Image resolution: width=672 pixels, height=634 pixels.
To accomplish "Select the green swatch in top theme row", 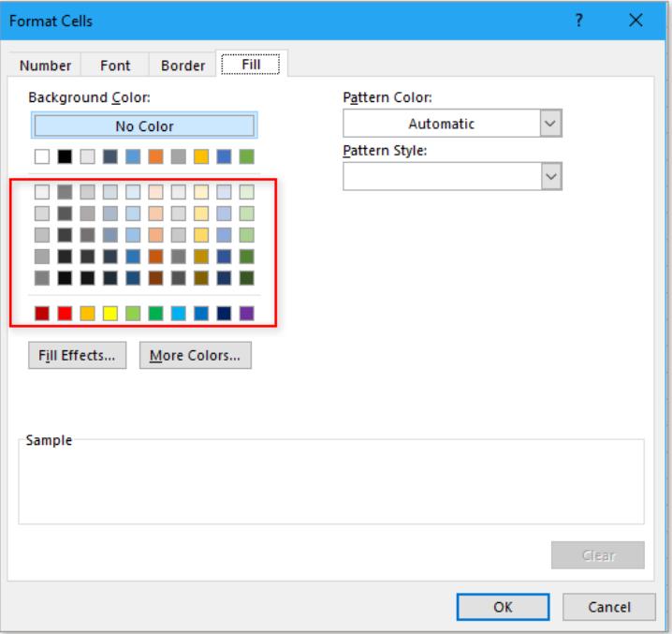I will click(x=247, y=155).
